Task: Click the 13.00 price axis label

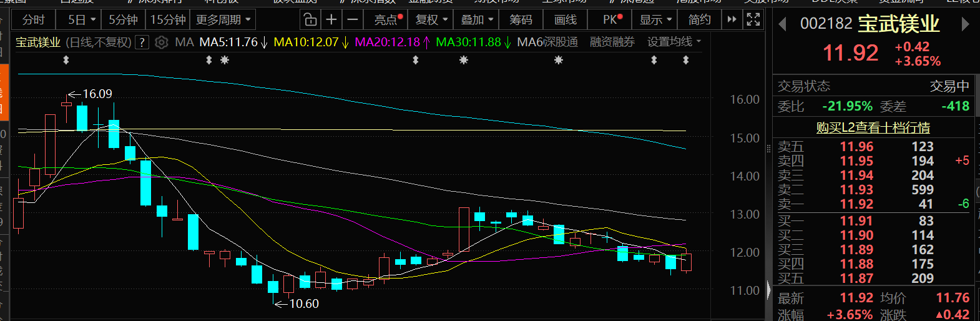Action: pos(745,214)
